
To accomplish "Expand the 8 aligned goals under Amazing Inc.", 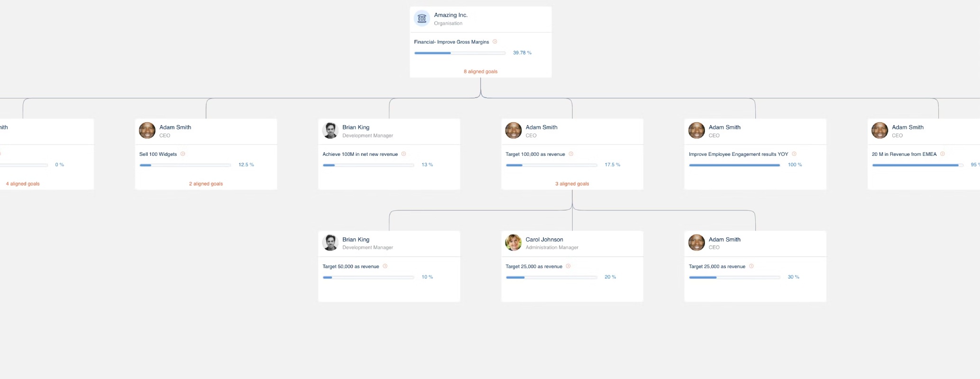I will coord(481,72).
